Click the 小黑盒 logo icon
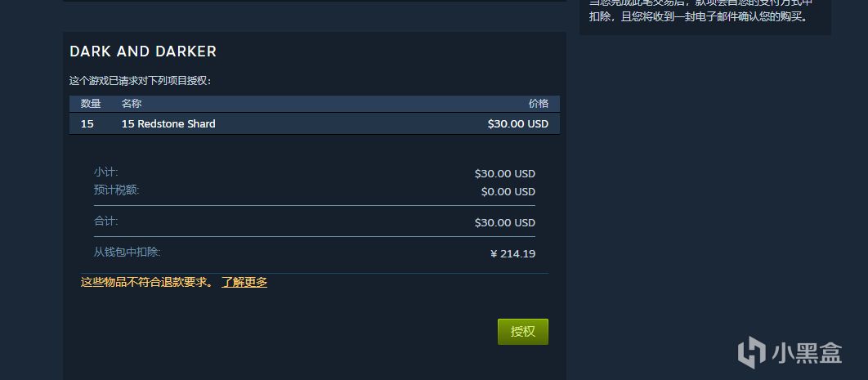The width and height of the screenshot is (868, 380). pyautogui.click(x=750, y=352)
